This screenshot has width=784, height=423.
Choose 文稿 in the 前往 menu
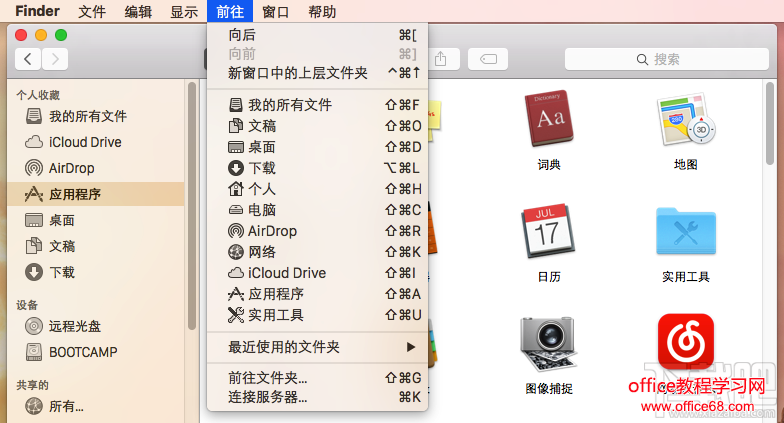318,126
